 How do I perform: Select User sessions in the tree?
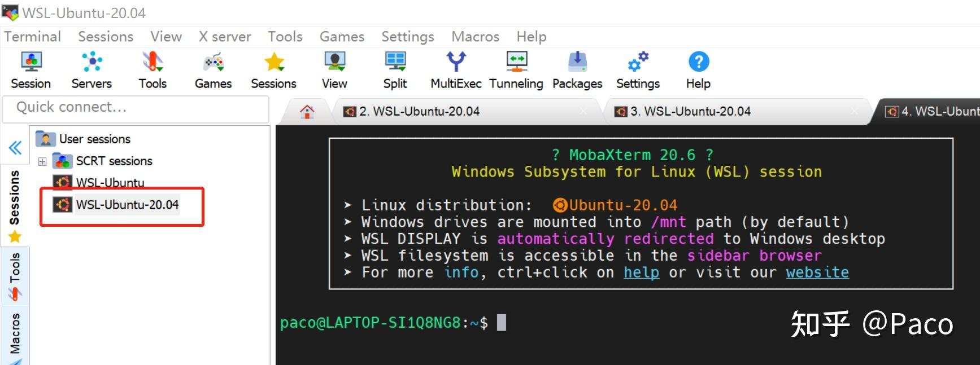(95, 139)
